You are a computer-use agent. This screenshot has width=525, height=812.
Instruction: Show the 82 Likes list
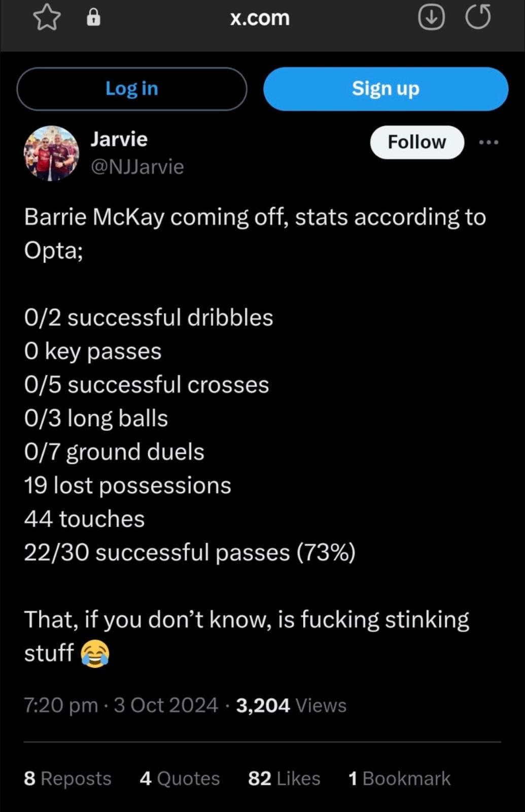(284, 779)
